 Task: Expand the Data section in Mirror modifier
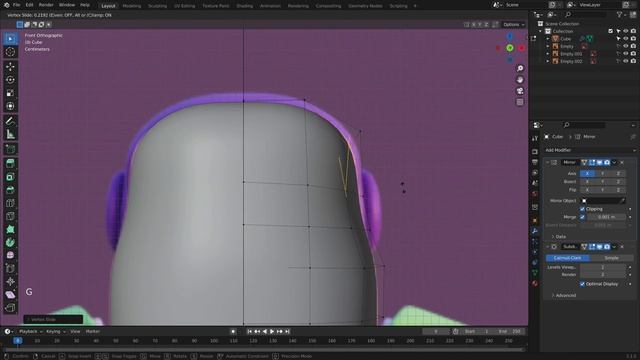558,237
